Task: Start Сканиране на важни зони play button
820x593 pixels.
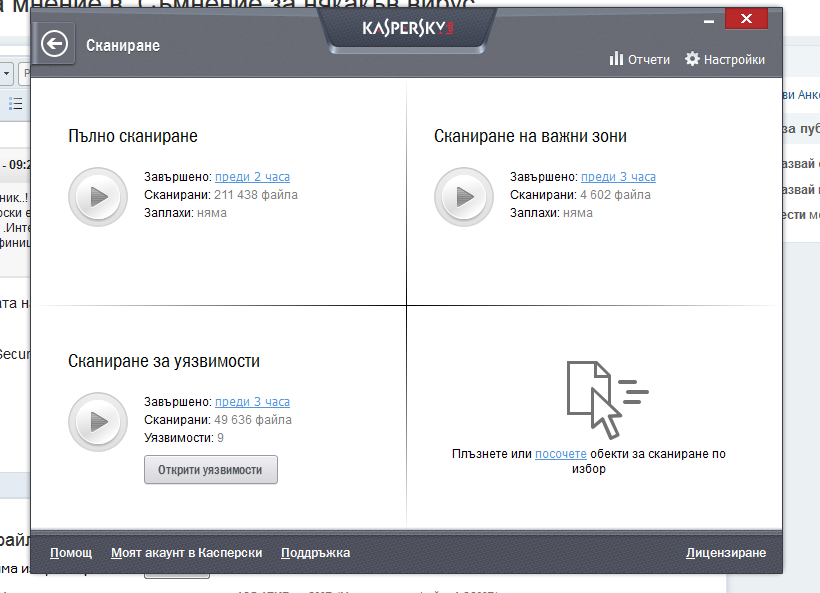Action: pos(464,197)
